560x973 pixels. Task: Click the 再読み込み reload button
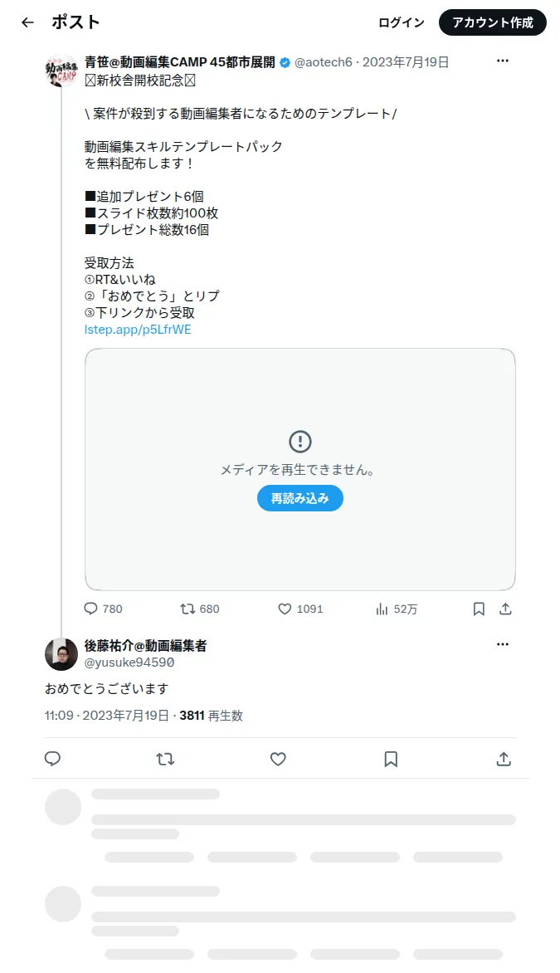pos(300,498)
